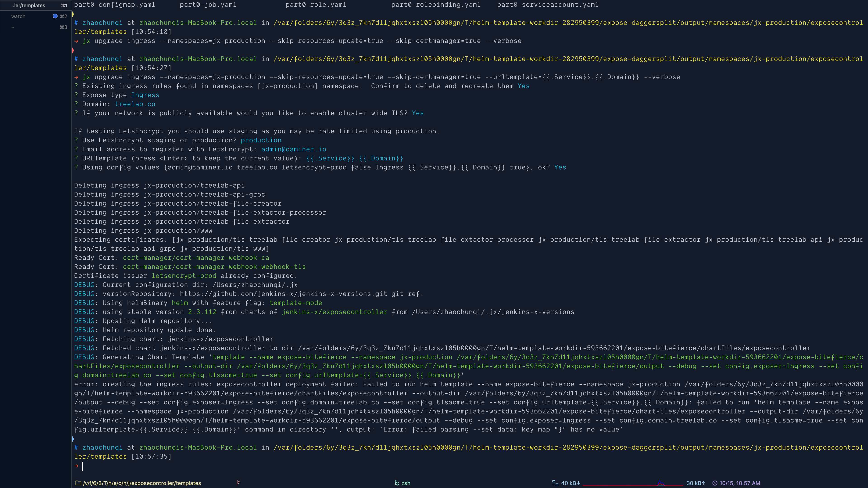Screen dimensions: 868x488
Task: Click the cursor at the empty bottom prompt
Action: [83, 466]
